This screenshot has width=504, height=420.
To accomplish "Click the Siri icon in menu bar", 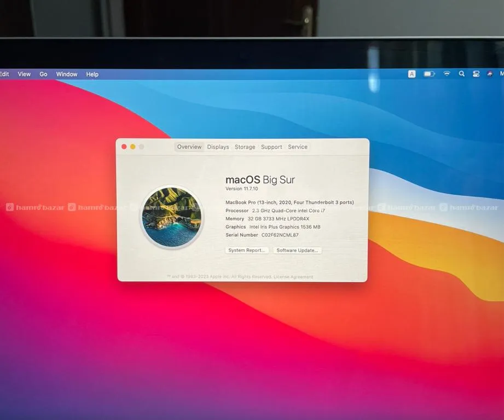I will pos(490,74).
